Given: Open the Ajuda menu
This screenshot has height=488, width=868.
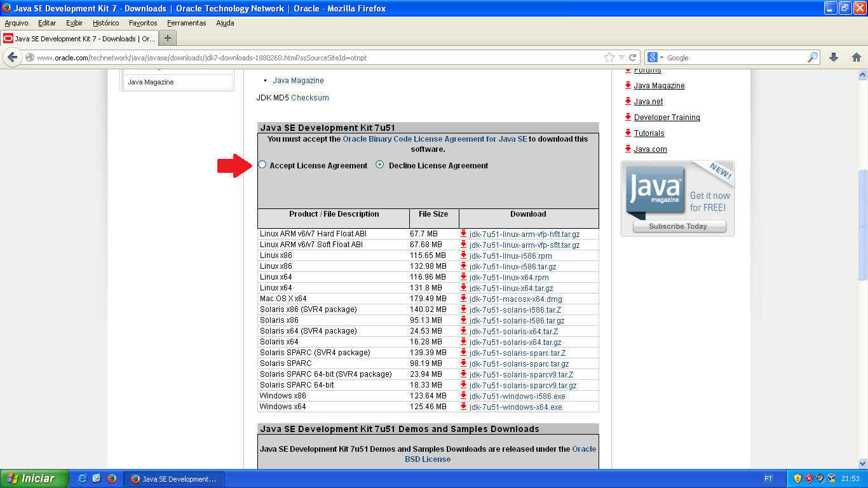Looking at the screenshot, I should point(225,23).
